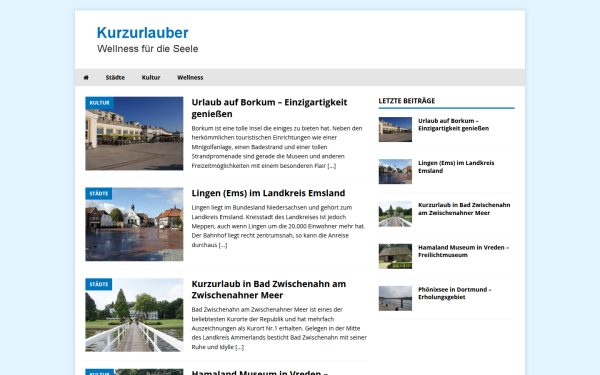Image resolution: width=600 pixels, height=375 pixels.
Task: Open sidebar link Hamaland Museum in Vreden
Action: (x=463, y=251)
